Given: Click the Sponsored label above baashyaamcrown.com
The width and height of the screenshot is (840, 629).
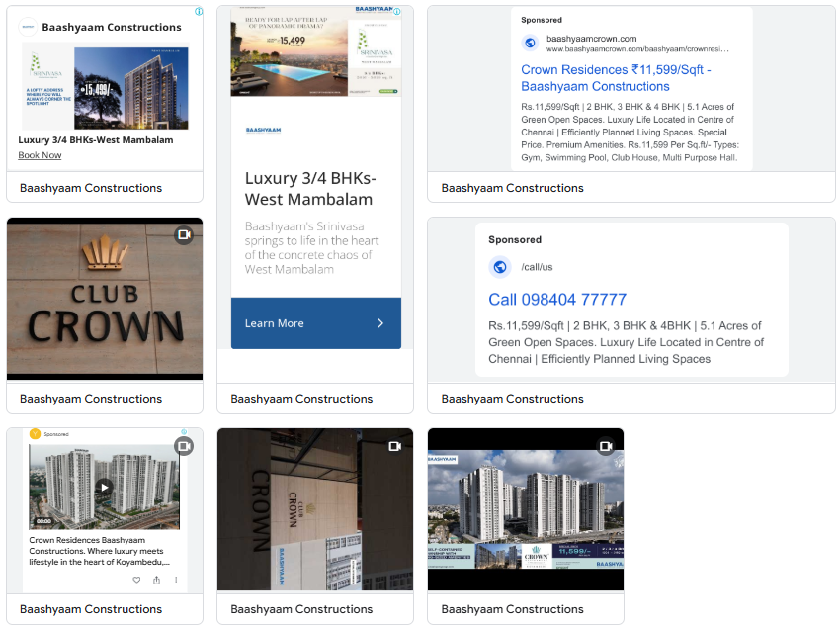Looking at the screenshot, I should coord(542,20).
